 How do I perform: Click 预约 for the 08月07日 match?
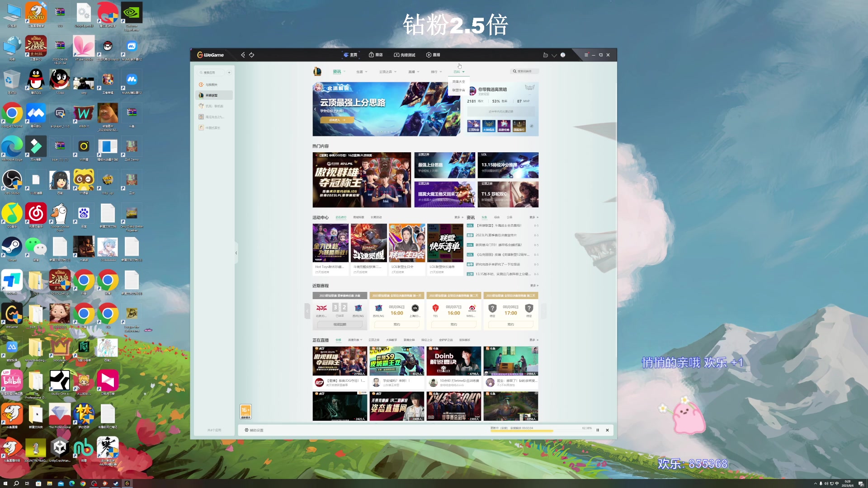453,324
